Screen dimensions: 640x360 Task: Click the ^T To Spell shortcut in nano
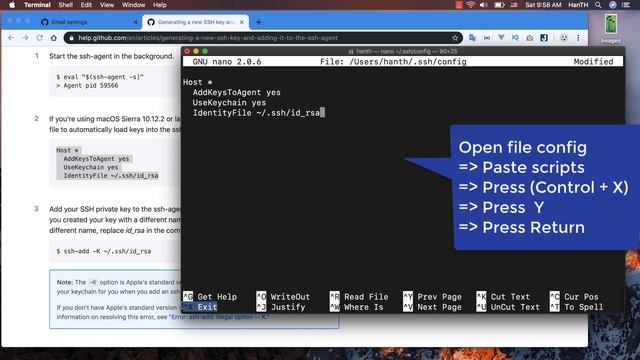tap(577, 307)
